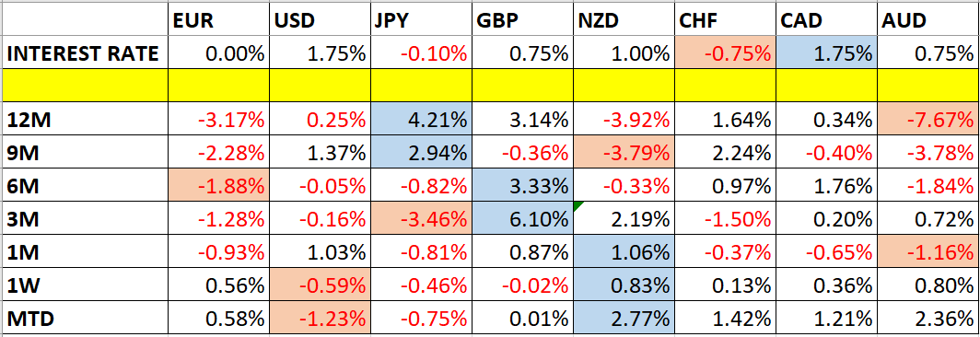This screenshot has width=980, height=337.
Task: Select the JPY 12M value 4.21%
Action: [x=421, y=118]
